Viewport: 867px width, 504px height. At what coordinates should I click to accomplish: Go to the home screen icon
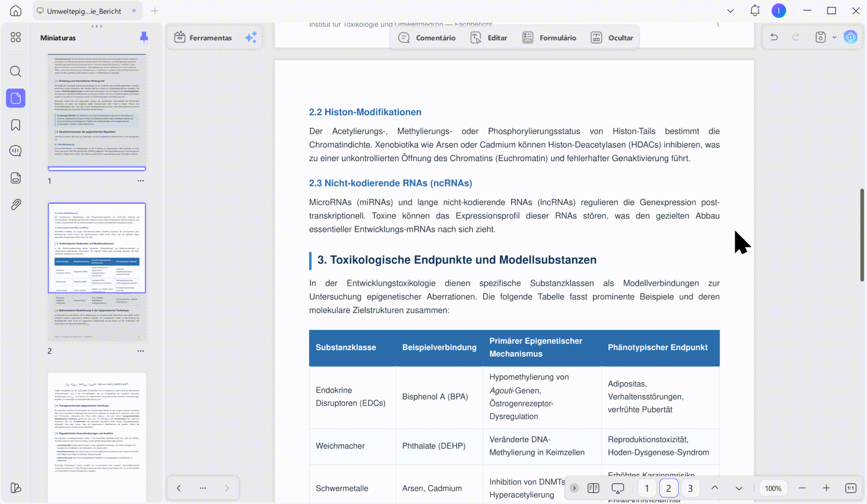point(16,11)
